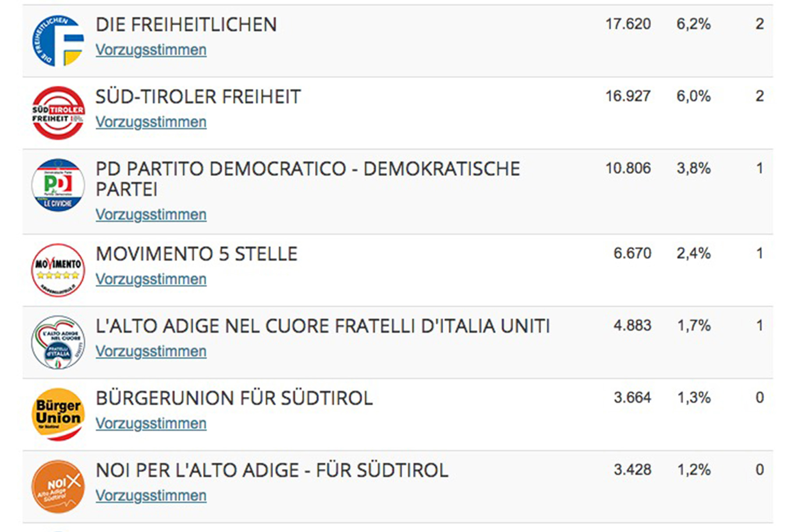Show Vorzugsstimmen for BürgerUnion für Südtirol
798x532 pixels.
coord(151,423)
